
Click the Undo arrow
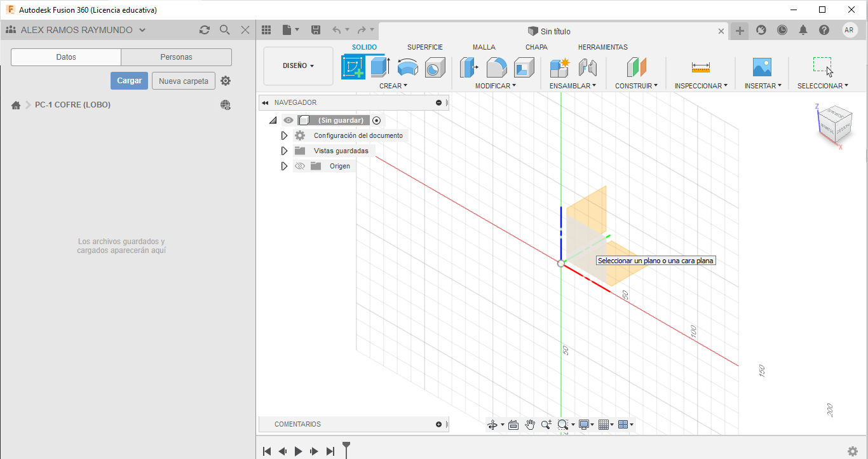337,30
